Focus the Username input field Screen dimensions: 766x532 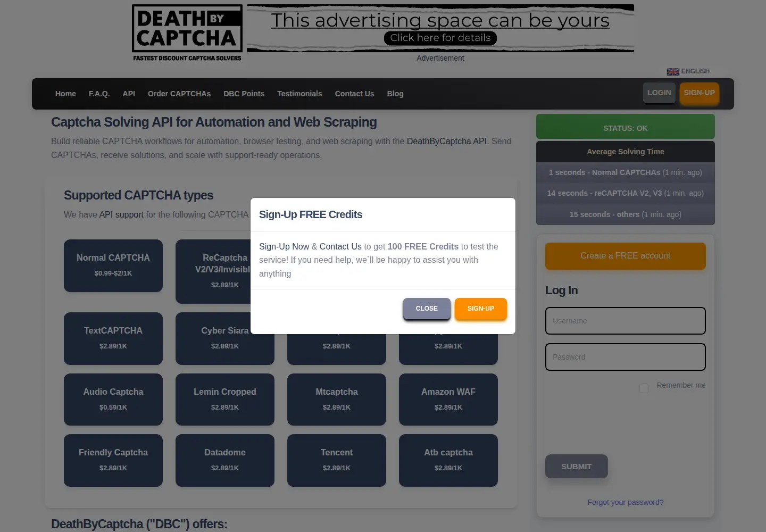(x=626, y=321)
